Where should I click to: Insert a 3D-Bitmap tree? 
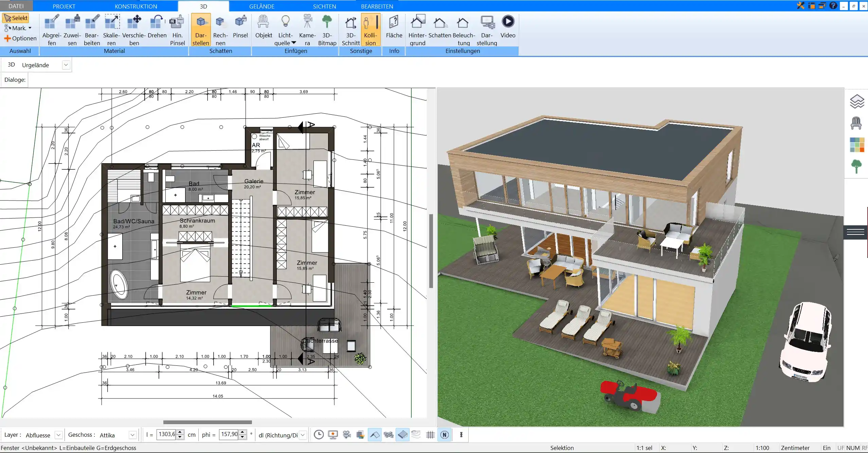coord(327,30)
